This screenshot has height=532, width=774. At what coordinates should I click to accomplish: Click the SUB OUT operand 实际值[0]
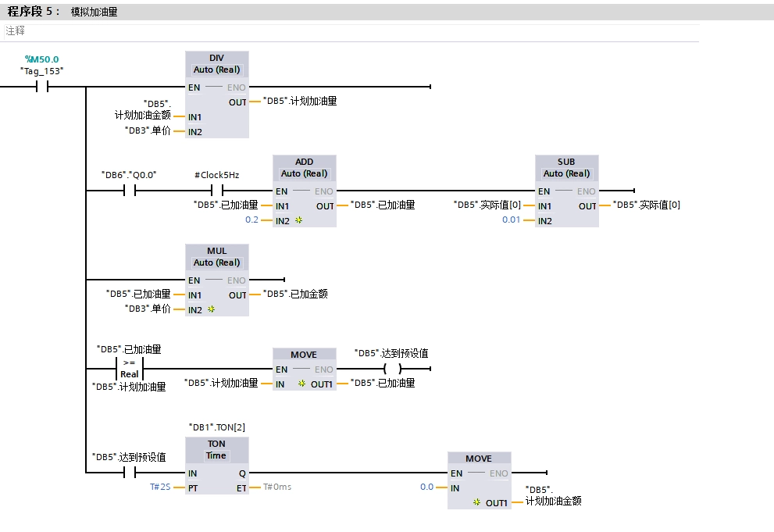[x=646, y=205]
